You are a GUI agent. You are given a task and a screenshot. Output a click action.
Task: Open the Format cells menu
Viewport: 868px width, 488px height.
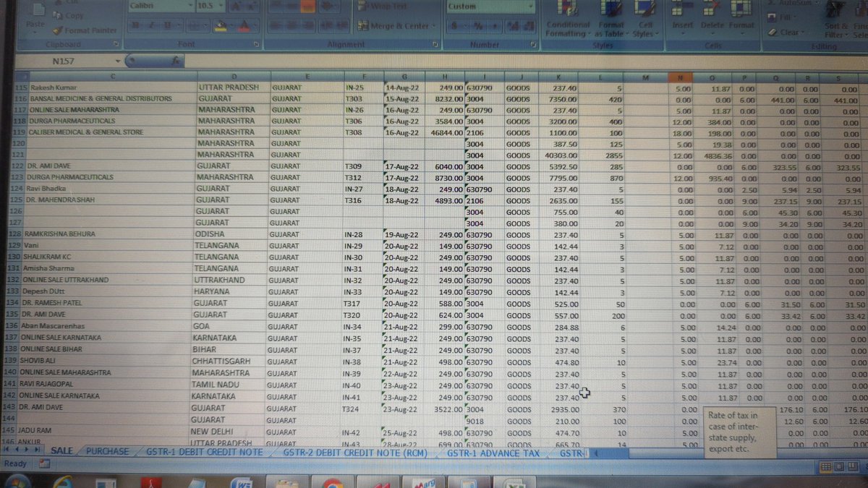tap(741, 17)
